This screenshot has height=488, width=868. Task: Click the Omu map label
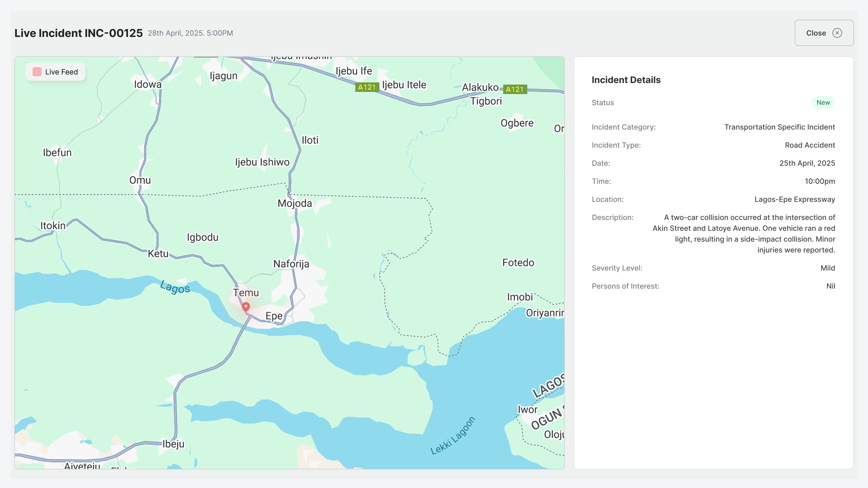pos(140,180)
